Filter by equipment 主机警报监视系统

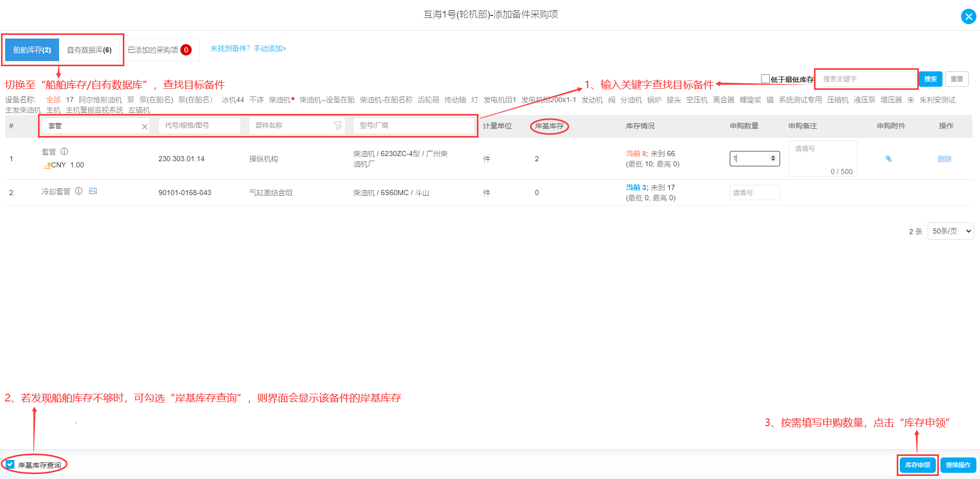coord(95,110)
